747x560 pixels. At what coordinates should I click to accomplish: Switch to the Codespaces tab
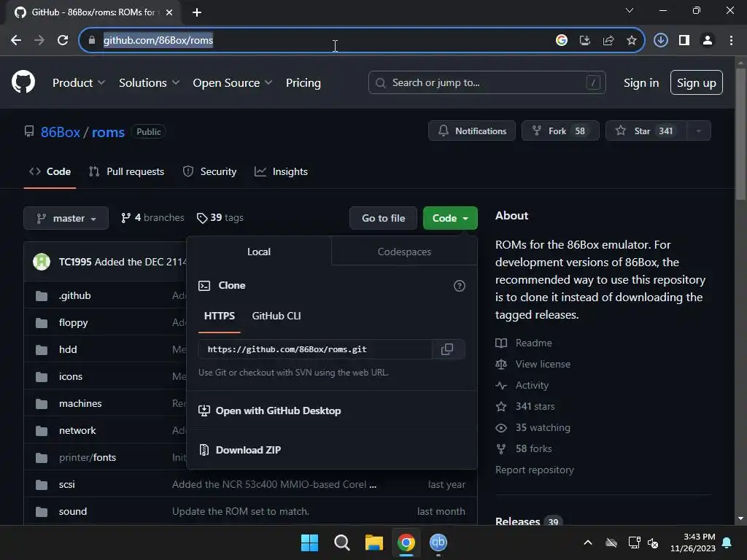click(x=404, y=252)
